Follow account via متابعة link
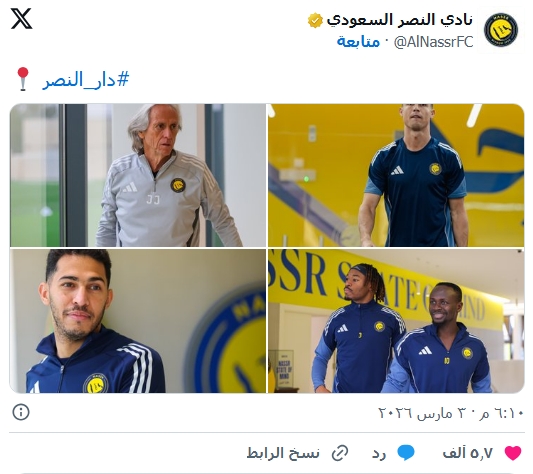 point(358,42)
